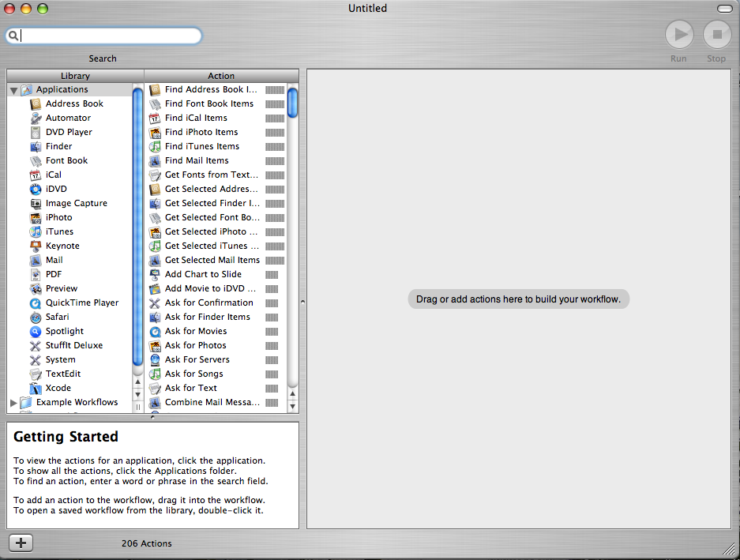
Task: Select the Find iTunes Items action
Action: pyautogui.click(x=216, y=146)
